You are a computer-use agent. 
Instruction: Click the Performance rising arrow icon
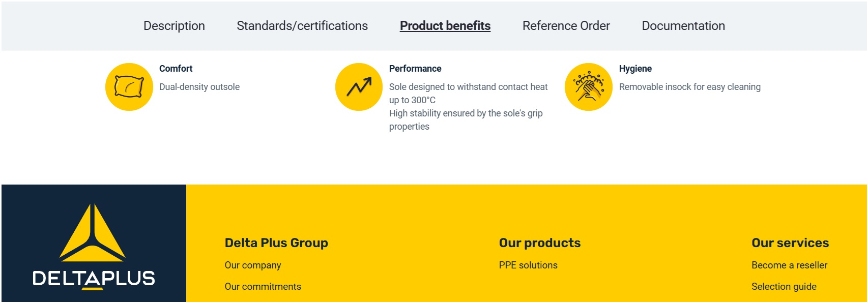[x=359, y=87]
